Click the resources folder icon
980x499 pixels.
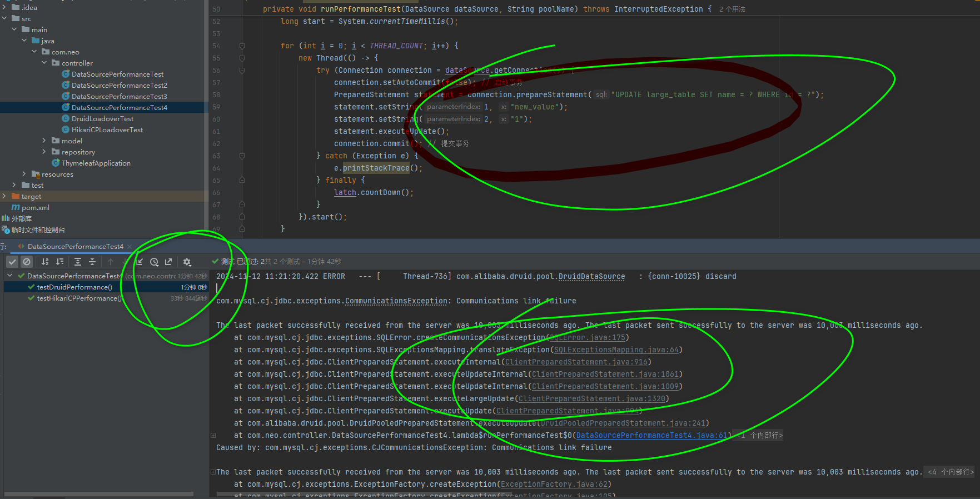(36, 174)
